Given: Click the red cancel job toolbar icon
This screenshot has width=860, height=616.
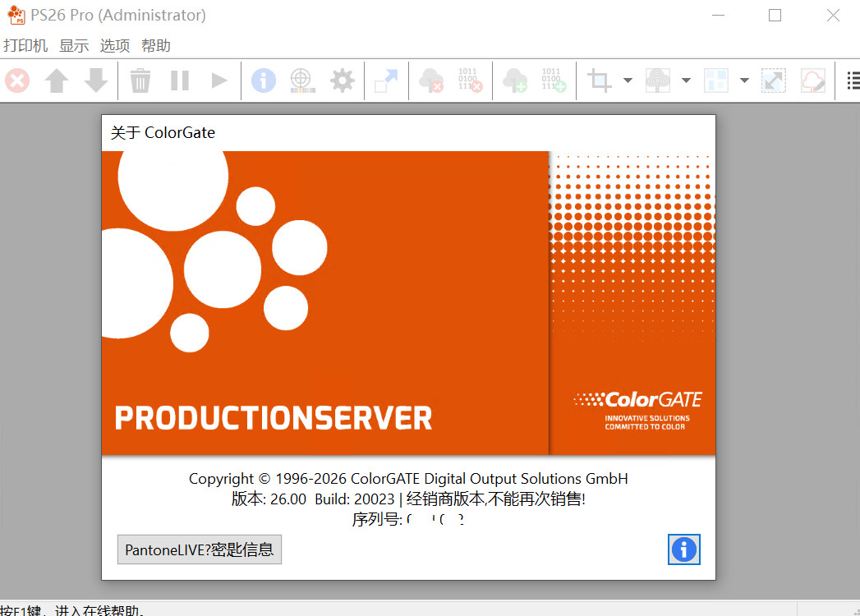Looking at the screenshot, I should 17,80.
